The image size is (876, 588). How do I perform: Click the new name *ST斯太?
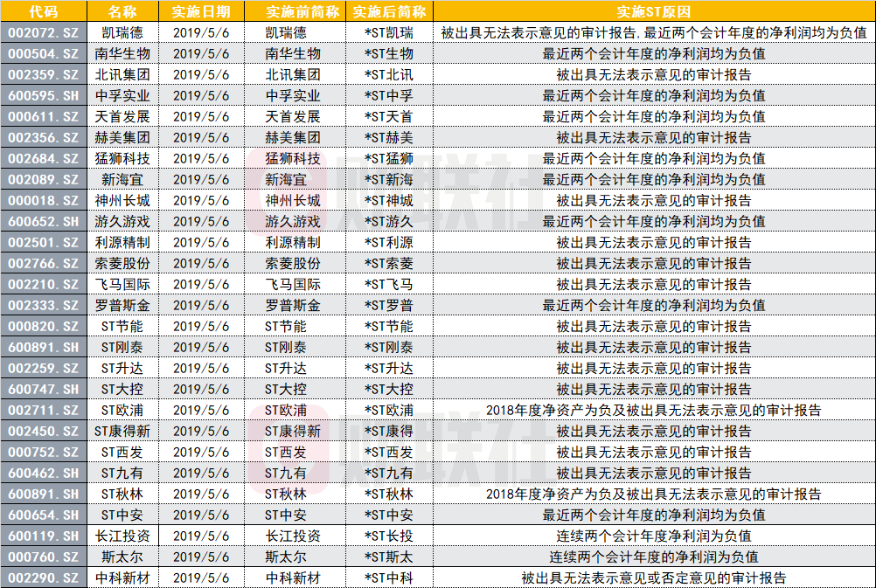(x=389, y=557)
